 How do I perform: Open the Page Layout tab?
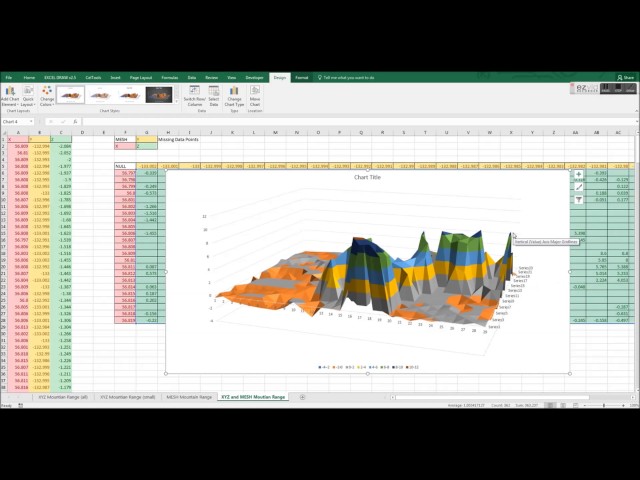pos(141,78)
